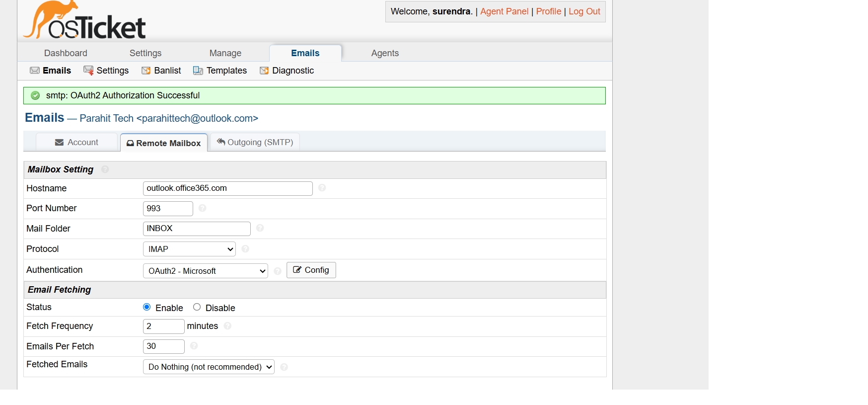
Task: Click the Log Out link
Action: point(584,11)
